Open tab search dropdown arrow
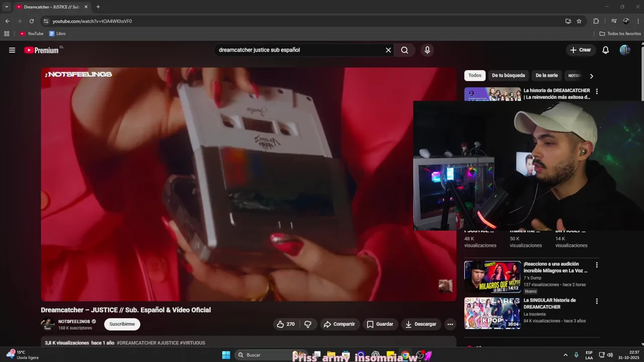This screenshot has width=644, height=362. click(7, 7)
